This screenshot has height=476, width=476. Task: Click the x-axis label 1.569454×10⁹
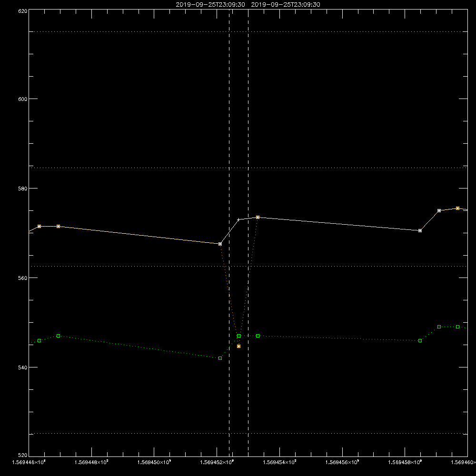click(x=279, y=462)
